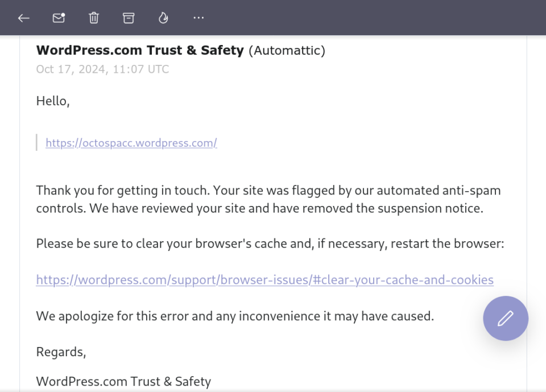Open the three-dots more options menu
Image resolution: width=546 pixels, height=392 pixels.
tap(198, 18)
